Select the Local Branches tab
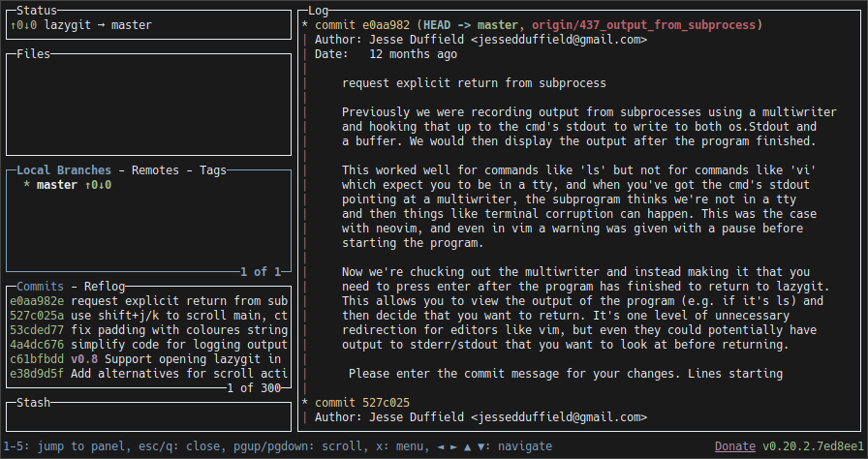This screenshot has width=868, height=459. point(64,170)
